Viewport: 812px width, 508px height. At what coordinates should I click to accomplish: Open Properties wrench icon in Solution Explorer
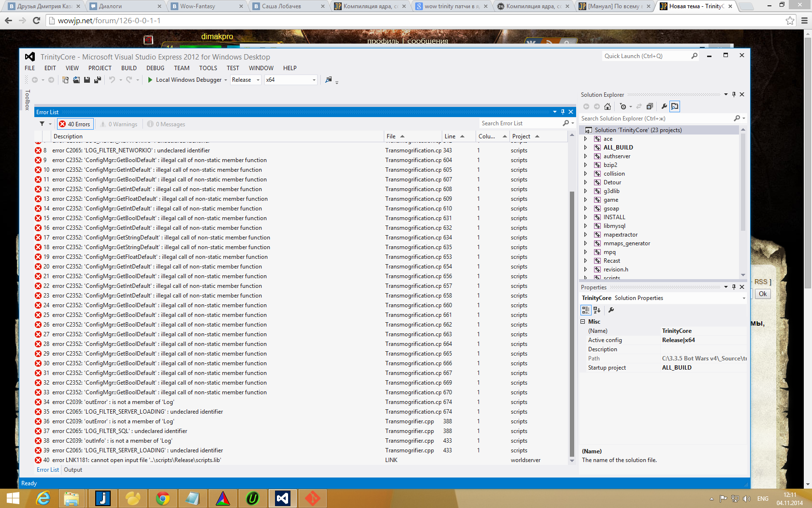click(x=664, y=106)
